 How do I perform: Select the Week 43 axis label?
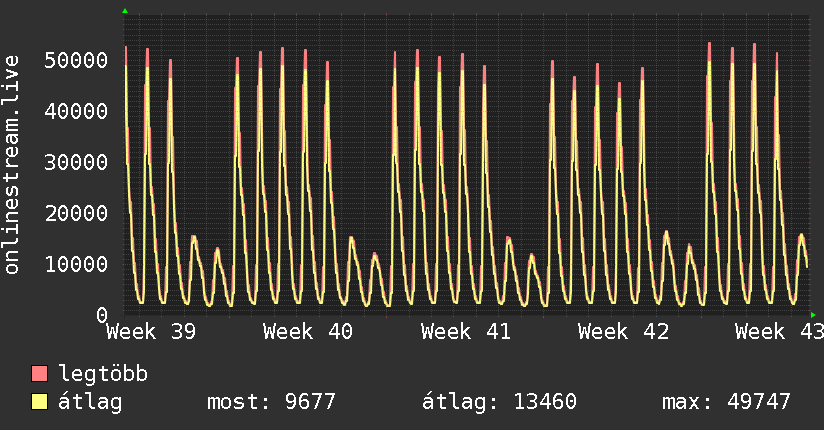pyautogui.click(x=779, y=332)
